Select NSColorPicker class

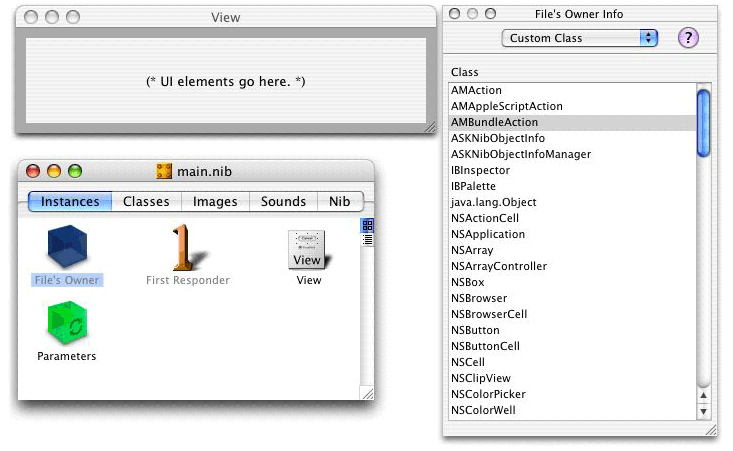point(572,394)
